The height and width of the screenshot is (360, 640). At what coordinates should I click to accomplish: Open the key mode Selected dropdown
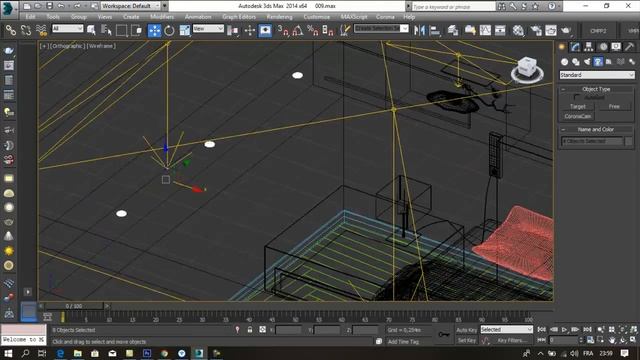click(x=507, y=329)
